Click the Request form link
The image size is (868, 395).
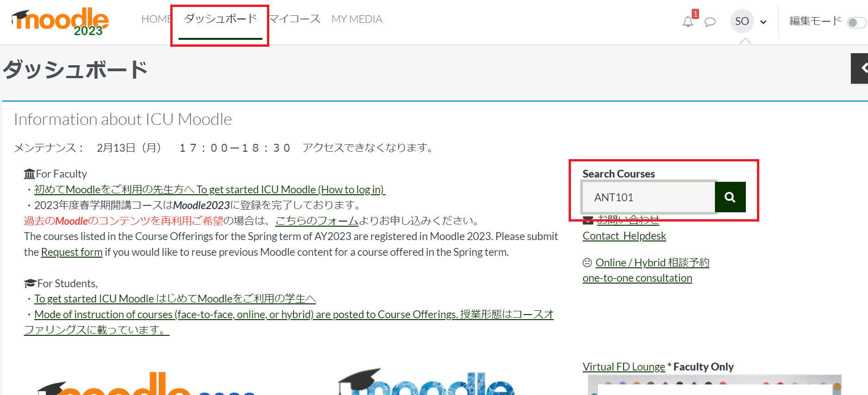72,252
